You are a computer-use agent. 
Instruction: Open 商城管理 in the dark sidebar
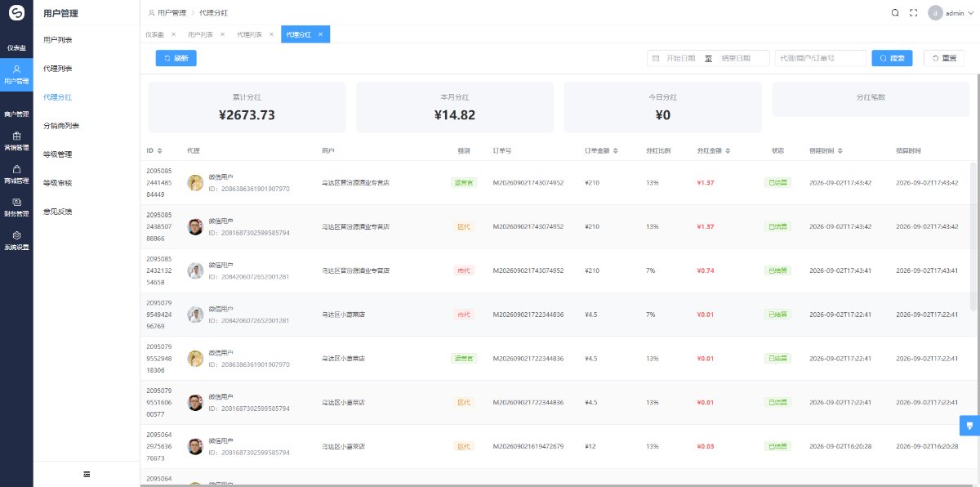tap(16, 173)
